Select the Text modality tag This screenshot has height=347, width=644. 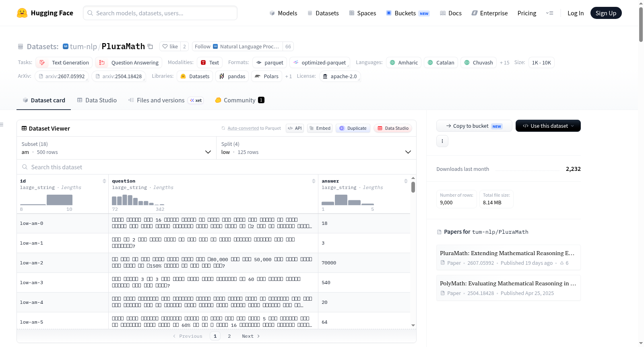tap(210, 62)
